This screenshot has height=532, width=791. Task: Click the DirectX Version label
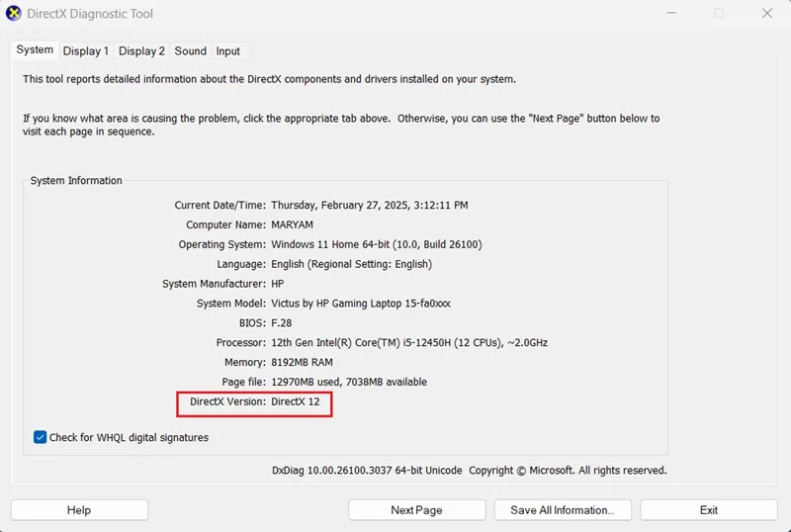(227, 401)
